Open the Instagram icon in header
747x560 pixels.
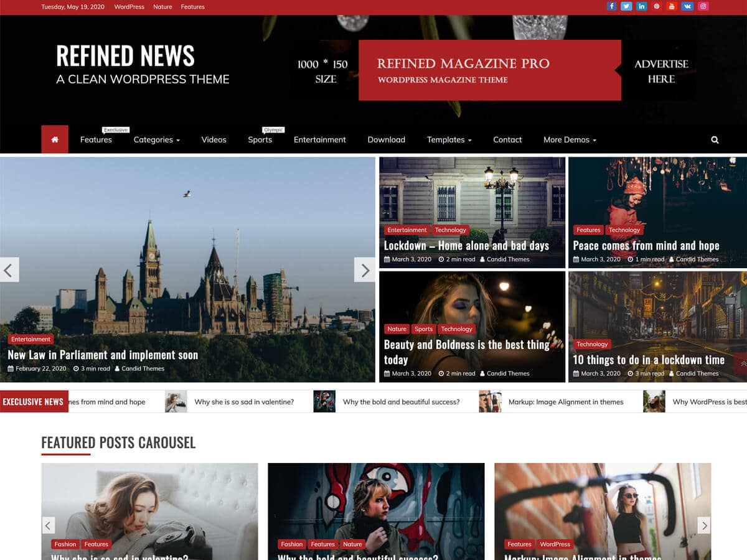point(703,7)
